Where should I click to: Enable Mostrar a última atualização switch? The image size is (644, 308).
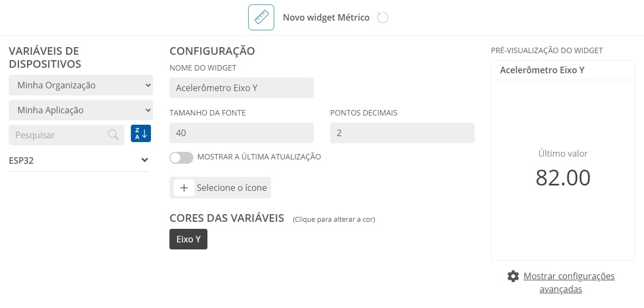pos(181,157)
